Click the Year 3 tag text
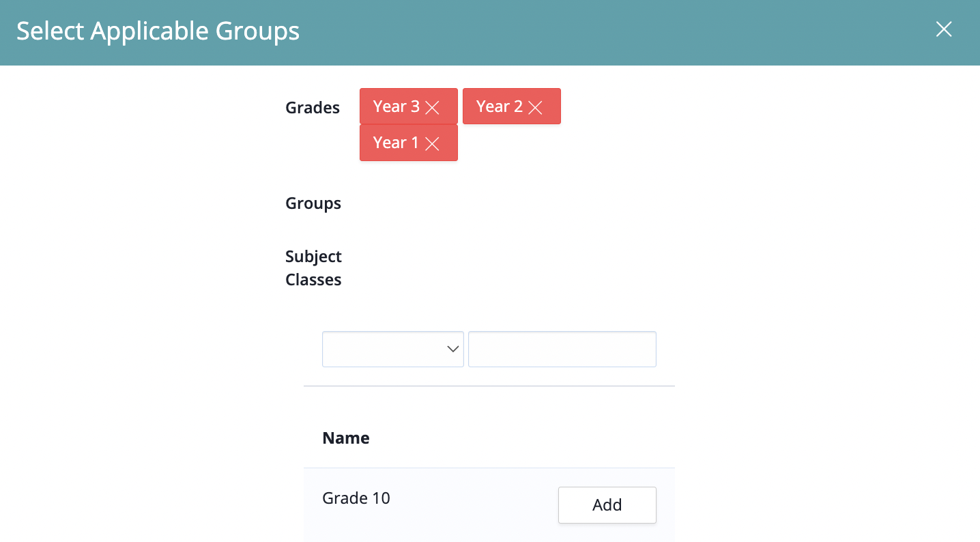 [397, 106]
